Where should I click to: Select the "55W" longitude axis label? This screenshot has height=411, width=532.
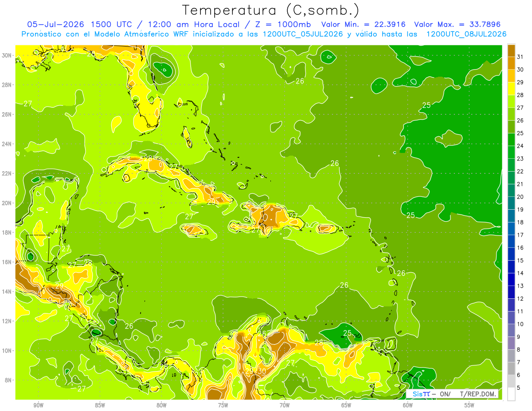click(x=469, y=405)
